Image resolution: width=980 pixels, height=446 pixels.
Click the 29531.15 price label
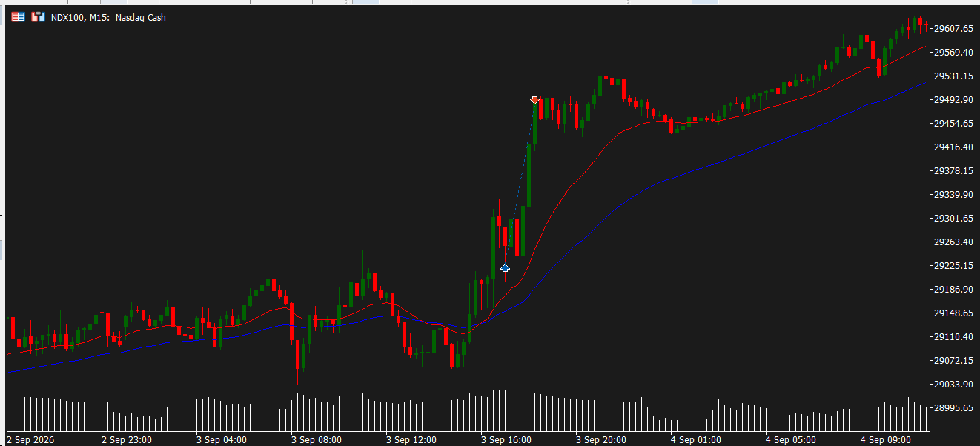[x=954, y=76]
